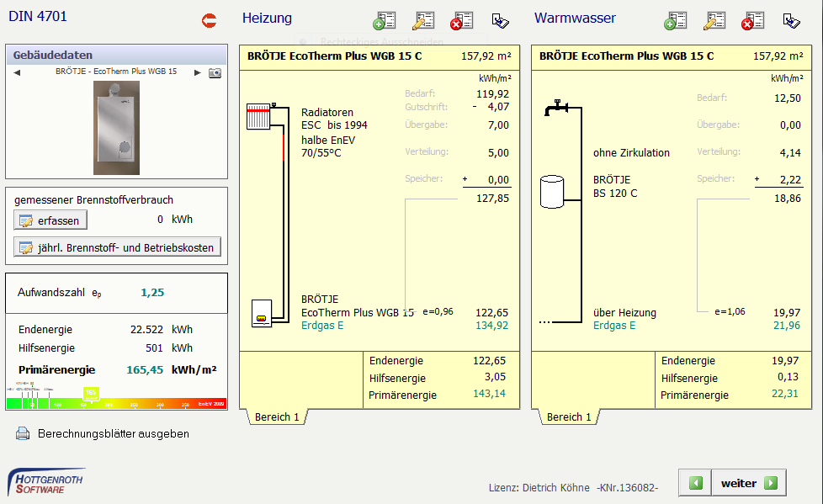The width and height of the screenshot is (823, 504).
Task: Go back with the green left arrow button
Action: point(695,483)
